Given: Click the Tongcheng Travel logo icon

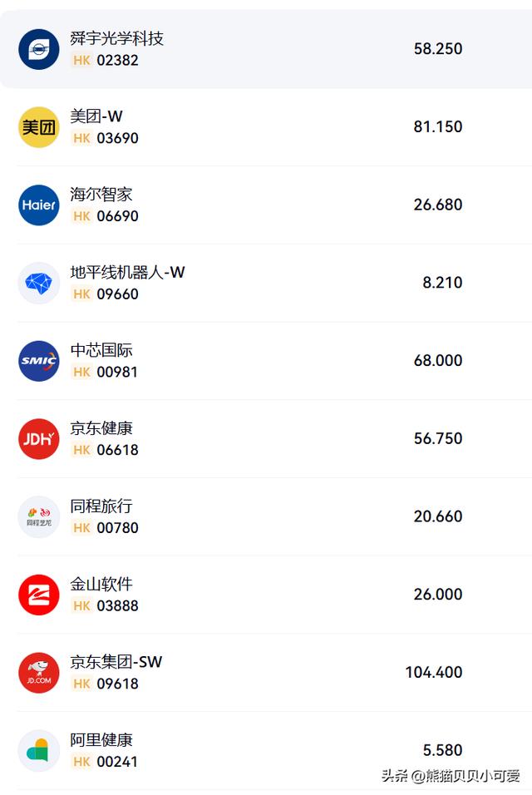Looking at the screenshot, I should pos(39,516).
